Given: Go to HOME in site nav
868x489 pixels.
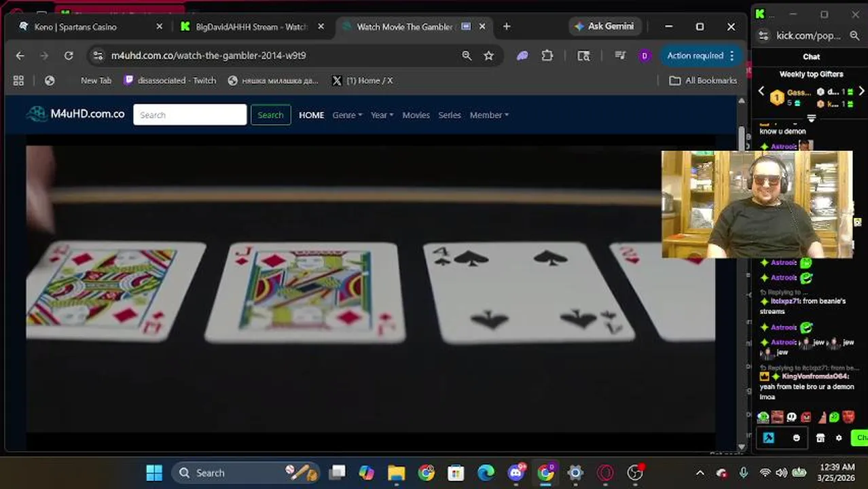Looking at the screenshot, I should pos(312,115).
